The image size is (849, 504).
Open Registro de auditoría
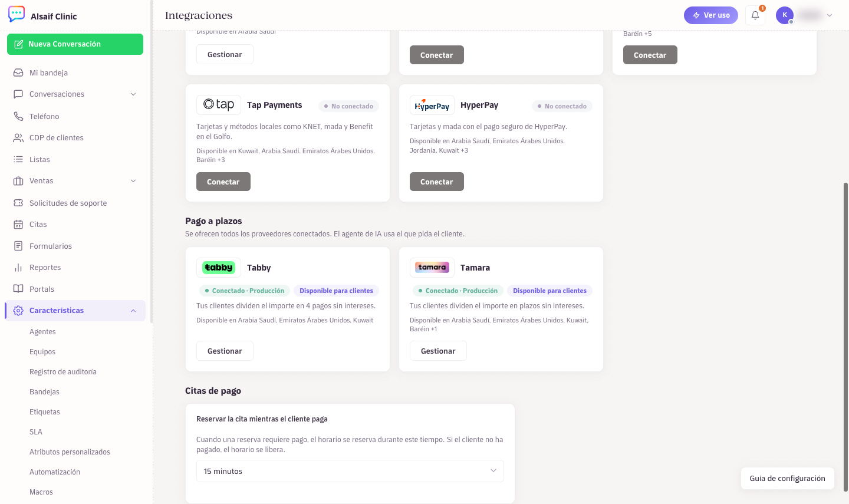point(63,372)
